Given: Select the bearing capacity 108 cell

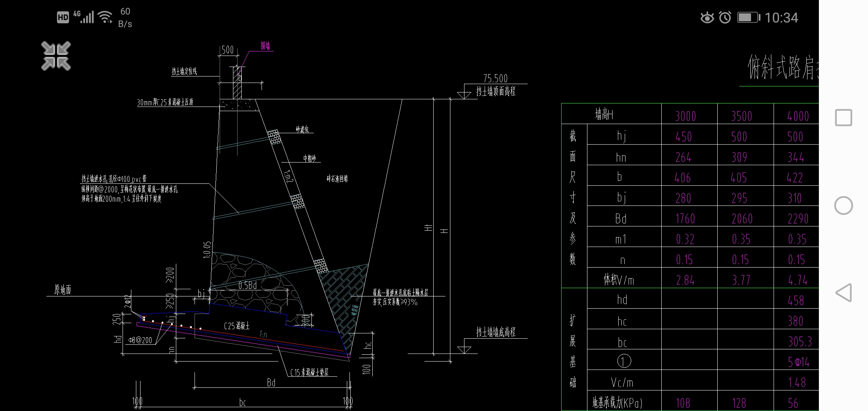Looking at the screenshot, I should (689, 401).
